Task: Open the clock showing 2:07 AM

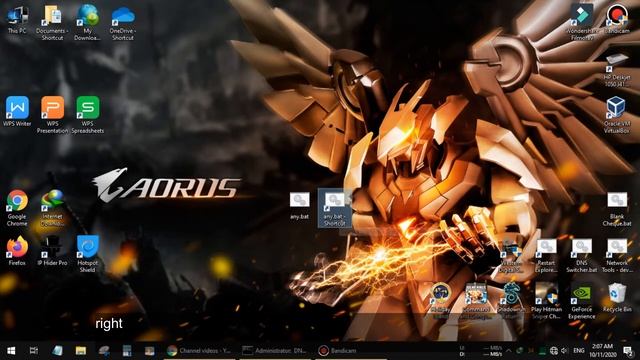Action: pyautogui.click(x=602, y=351)
